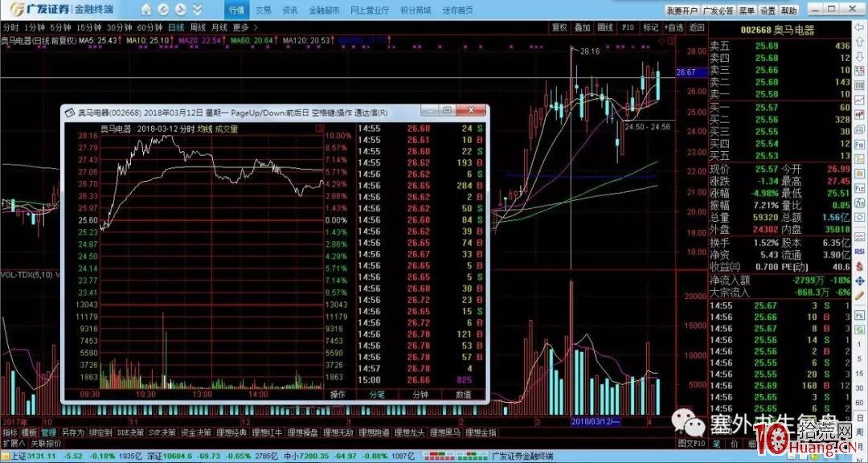Select the 理想龙头 template

click(x=410, y=432)
